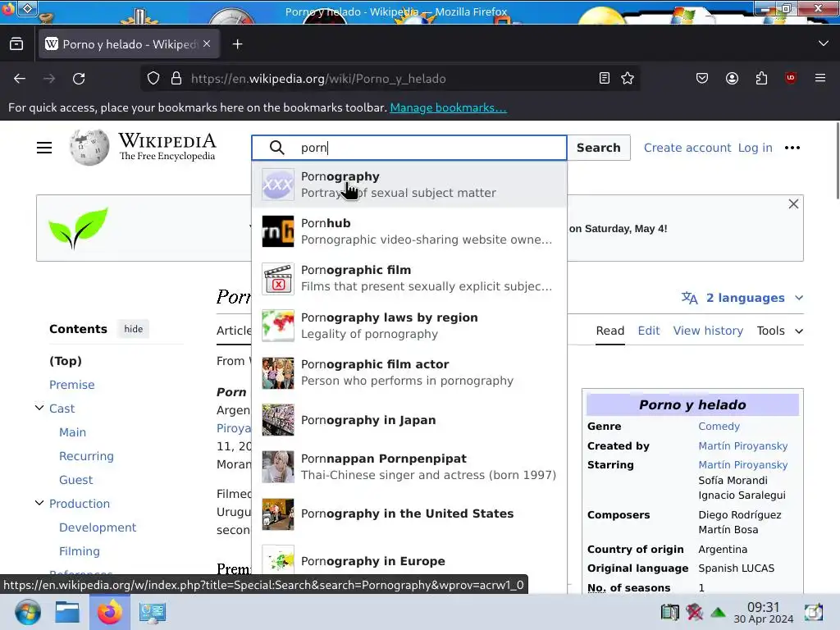Open the tracking protection shield icon
This screenshot has height=630, width=840.
click(153, 78)
